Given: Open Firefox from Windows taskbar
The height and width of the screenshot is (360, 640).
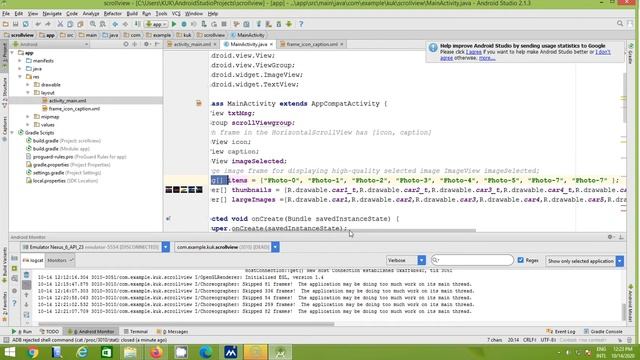Looking at the screenshot, I should click(156, 352).
